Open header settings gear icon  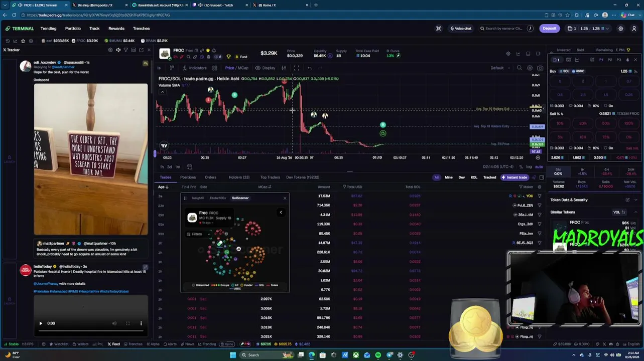(620, 29)
